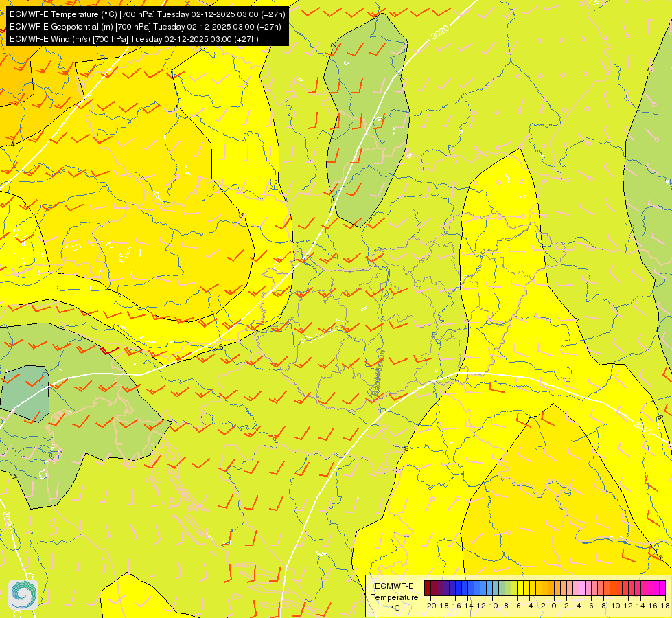Screen dimensions: 672x618
Task: Pick the bright yellow legend swatch above -6
Action: coord(520,588)
